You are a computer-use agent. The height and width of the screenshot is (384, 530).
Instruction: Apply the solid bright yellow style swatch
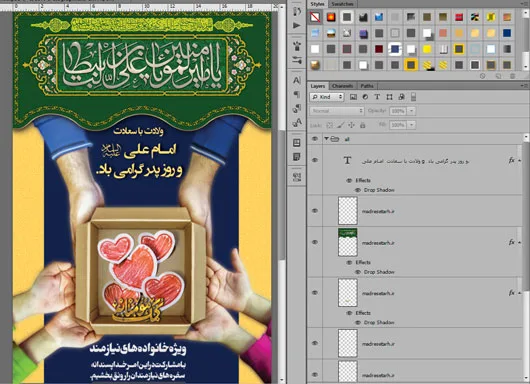click(x=427, y=49)
